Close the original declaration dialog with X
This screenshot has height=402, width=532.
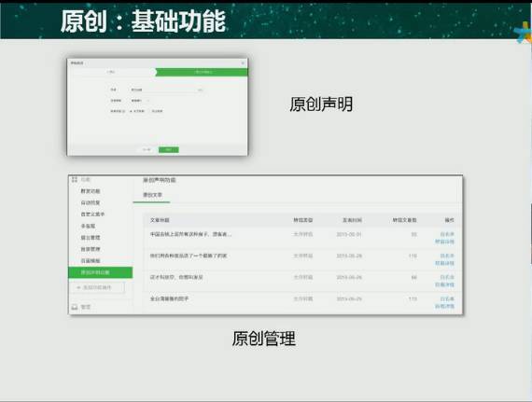[x=243, y=63]
